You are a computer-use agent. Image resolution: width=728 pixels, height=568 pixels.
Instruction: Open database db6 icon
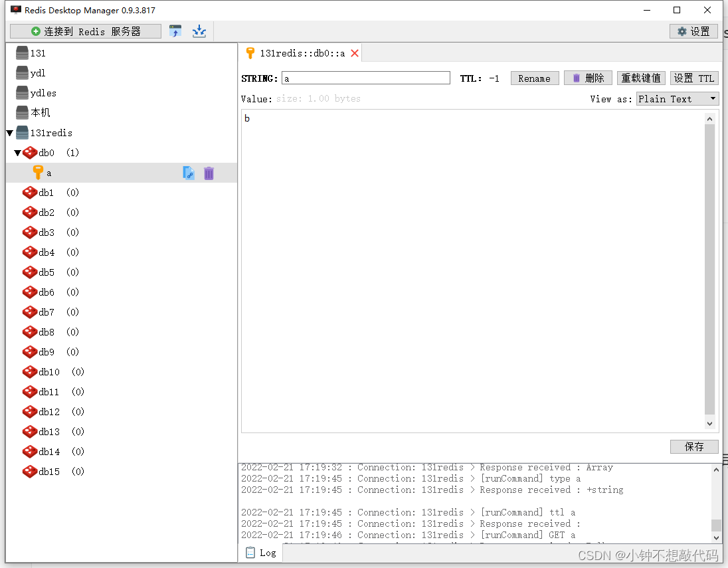[30, 292]
